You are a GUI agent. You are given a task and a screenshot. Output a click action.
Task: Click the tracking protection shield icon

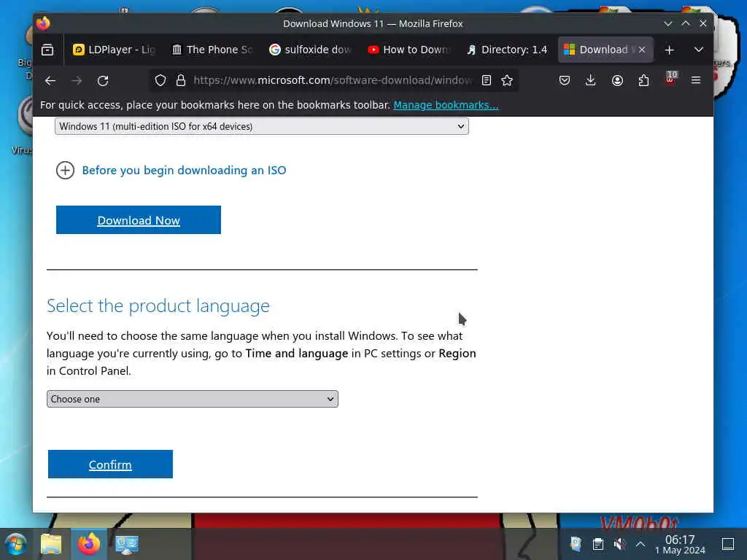tap(160, 80)
